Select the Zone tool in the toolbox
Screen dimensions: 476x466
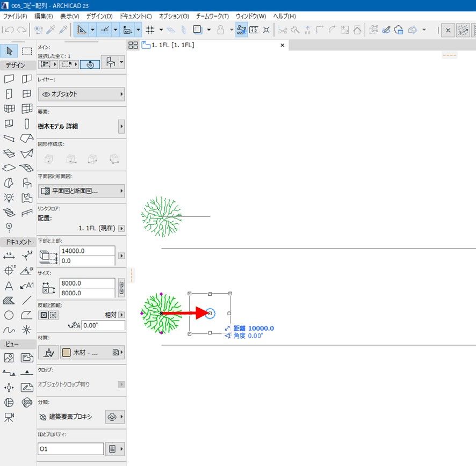click(27, 198)
